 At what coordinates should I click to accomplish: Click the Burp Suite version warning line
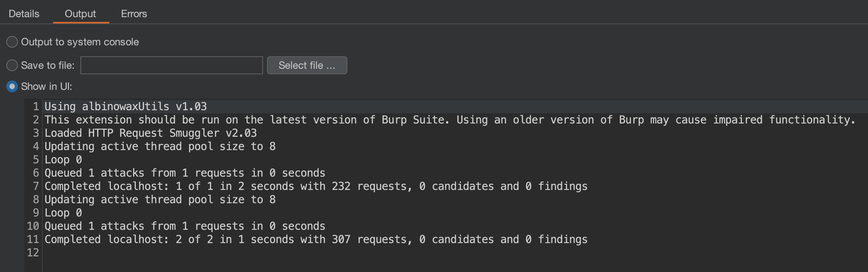[x=449, y=120]
